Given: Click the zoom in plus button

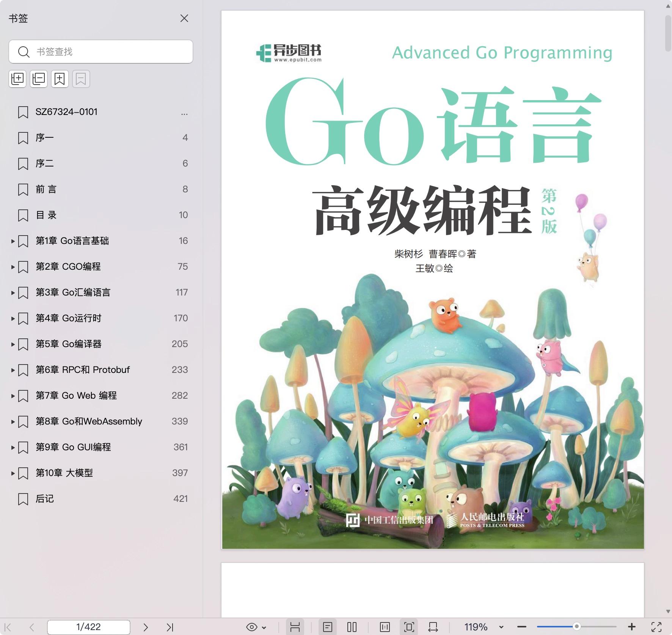Looking at the screenshot, I should (x=632, y=627).
